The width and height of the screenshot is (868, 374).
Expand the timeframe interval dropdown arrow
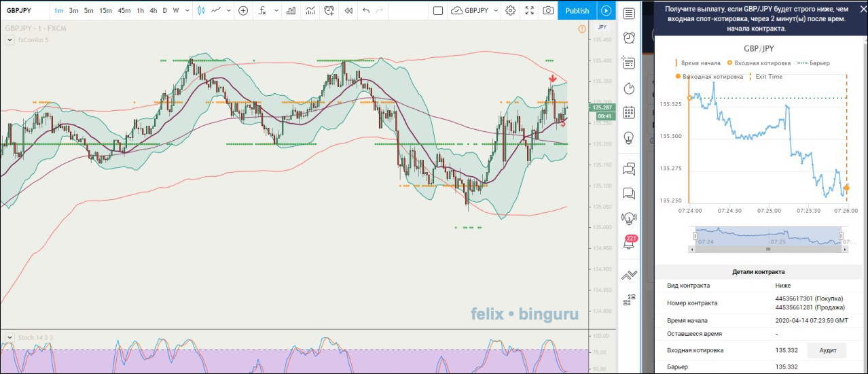tap(186, 10)
